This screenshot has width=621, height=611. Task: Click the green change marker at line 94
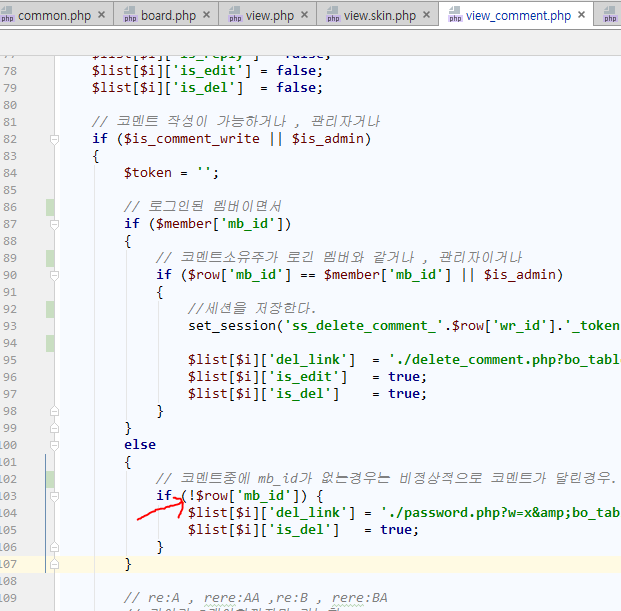point(50,343)
